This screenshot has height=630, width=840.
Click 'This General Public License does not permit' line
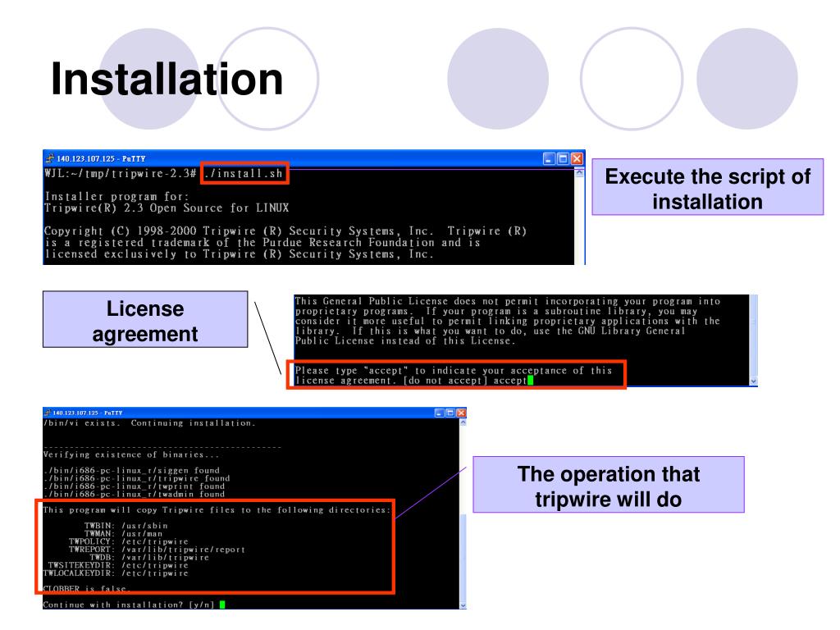(508, 302)
